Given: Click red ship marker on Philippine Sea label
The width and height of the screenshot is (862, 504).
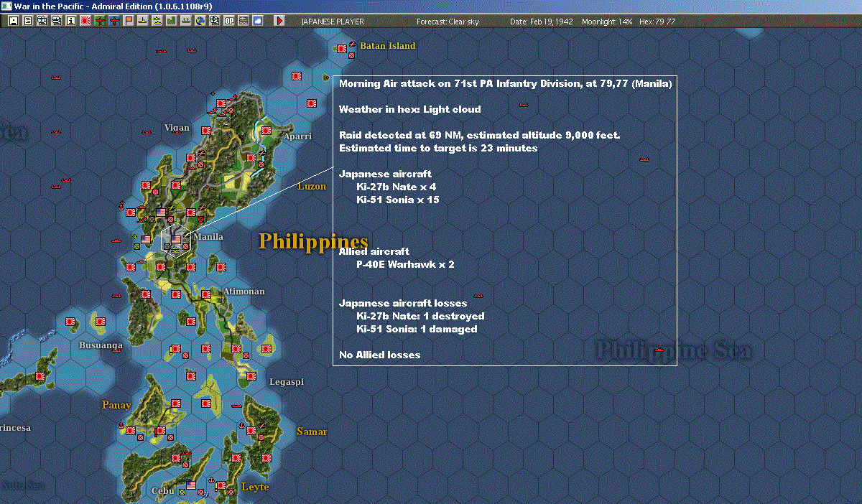Looking at the screenshot, I should coord(659,350).
